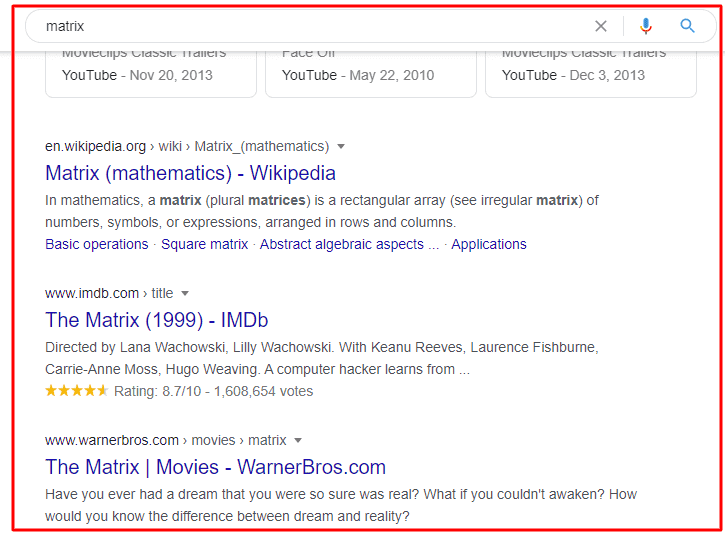The width and height of the screenshot is (725, 540).
Task: Submit the search with the magnifier icon
Action: [x=687, y=26]
